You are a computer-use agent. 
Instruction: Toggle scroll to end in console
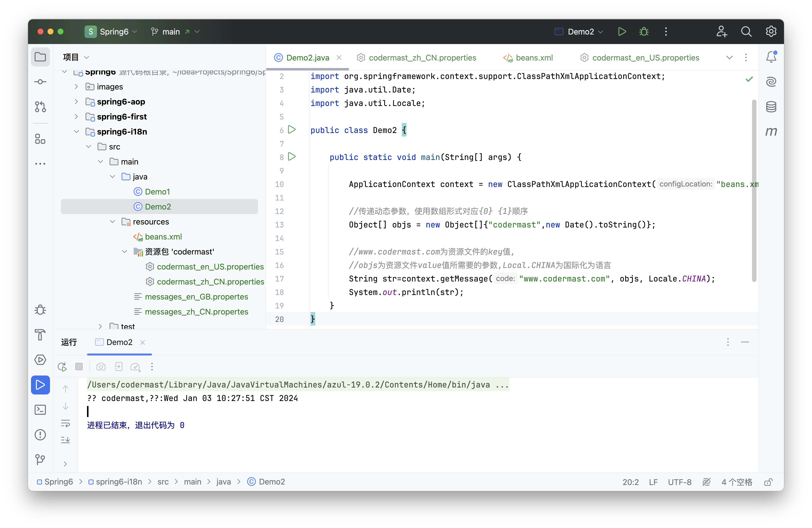(65, 440)
